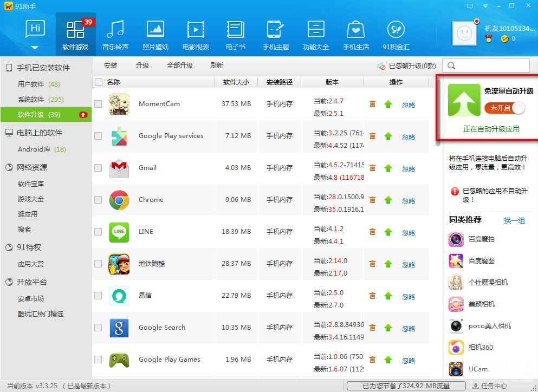
Task: Open the 照片壁纸 photo section
Action: click(155, 35)
